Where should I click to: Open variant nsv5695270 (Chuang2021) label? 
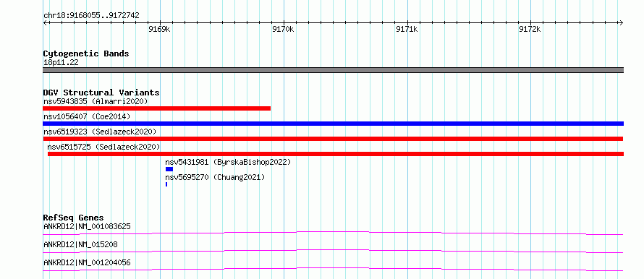[215, 177]
